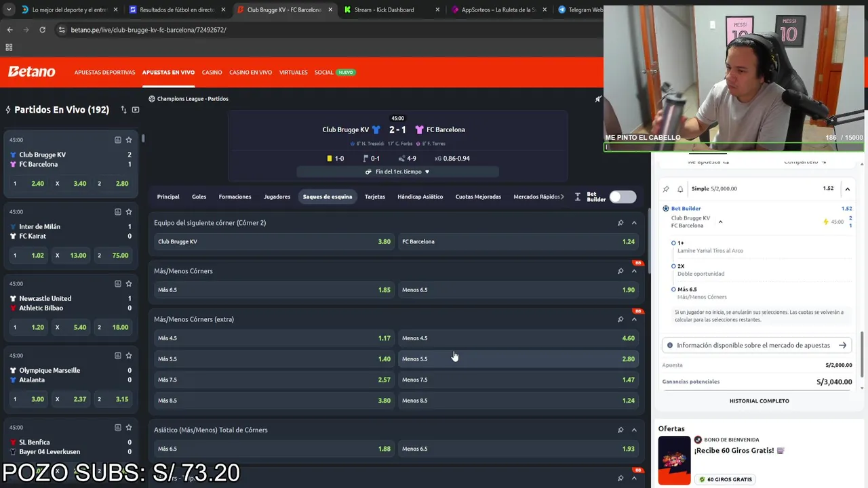Switch to the Goles tab
868x488 pixels.
pos(199,197)
